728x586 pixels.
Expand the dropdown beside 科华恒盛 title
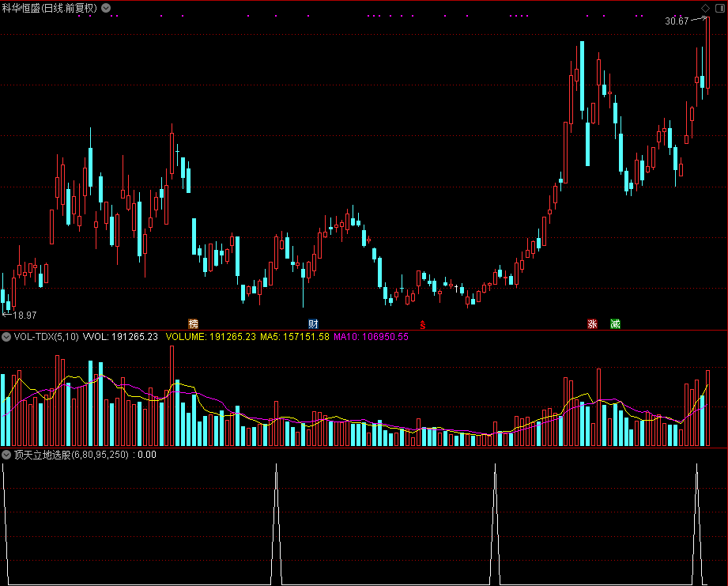point(107,8)
